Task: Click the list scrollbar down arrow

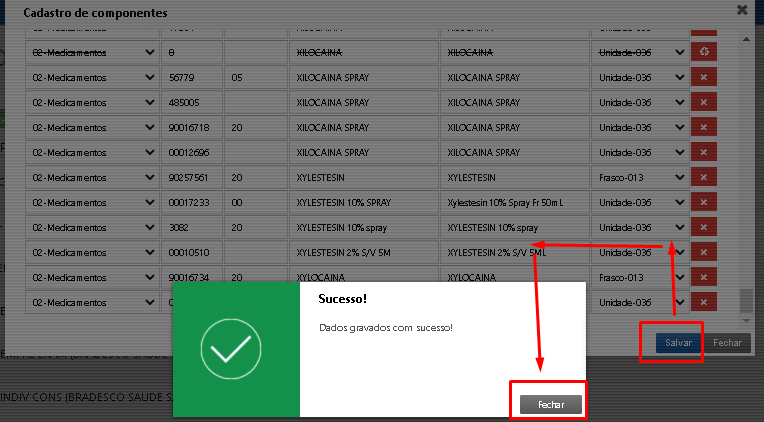Action: [746, 321]
